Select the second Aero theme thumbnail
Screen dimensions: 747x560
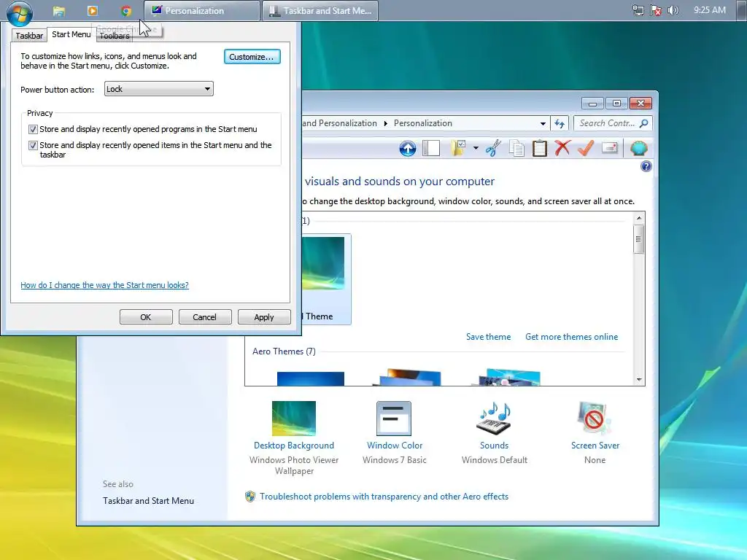click(407, 377)
